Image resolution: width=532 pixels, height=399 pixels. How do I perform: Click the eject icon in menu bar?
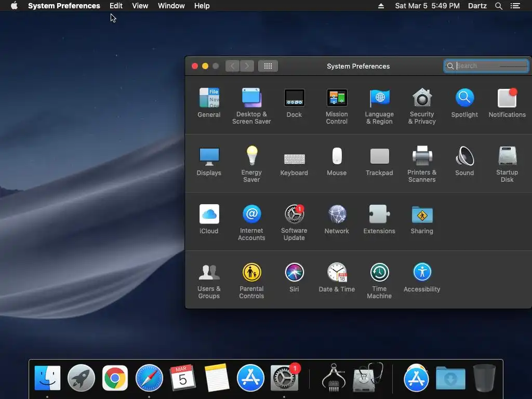coord(381,6)
